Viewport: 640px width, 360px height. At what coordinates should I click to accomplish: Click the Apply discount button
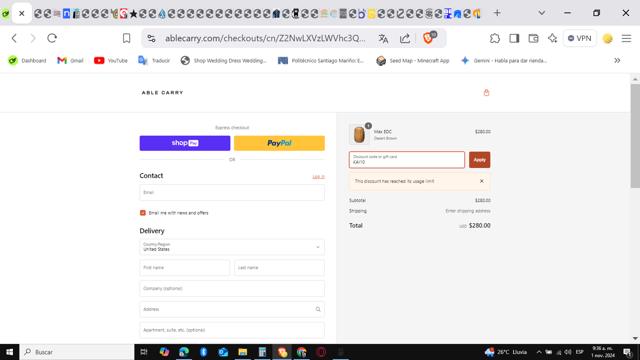click(x=480, y=160)
